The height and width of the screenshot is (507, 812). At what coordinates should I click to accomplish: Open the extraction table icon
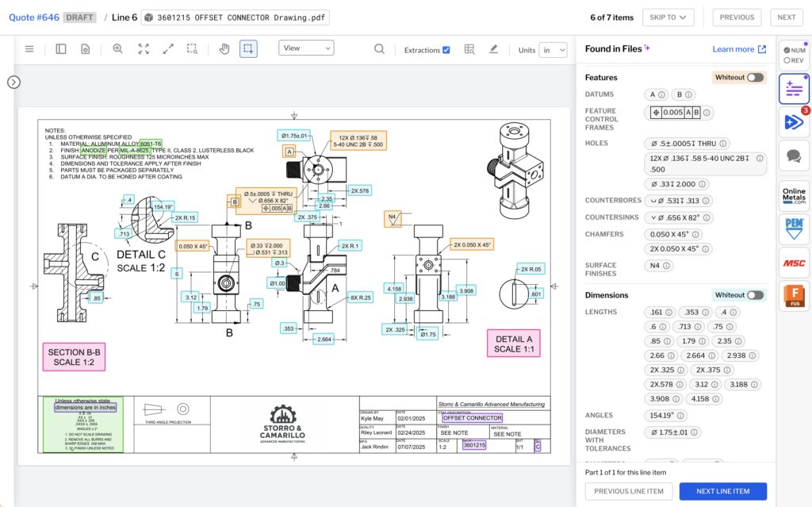pos(469,49)
